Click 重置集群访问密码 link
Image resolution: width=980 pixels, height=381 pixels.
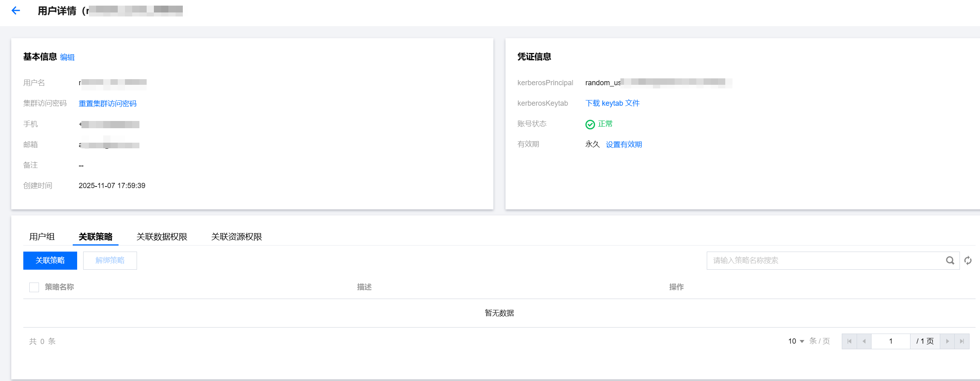coord(108,104)
